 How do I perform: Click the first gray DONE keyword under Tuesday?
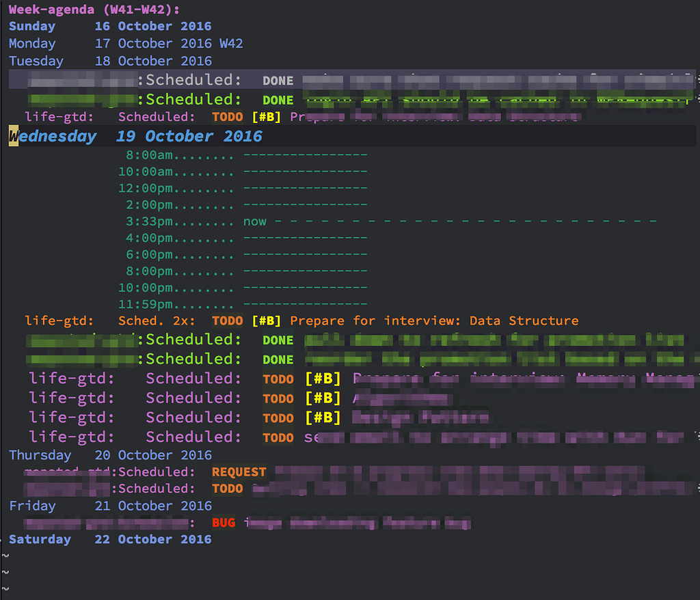[x=278, y=81]
